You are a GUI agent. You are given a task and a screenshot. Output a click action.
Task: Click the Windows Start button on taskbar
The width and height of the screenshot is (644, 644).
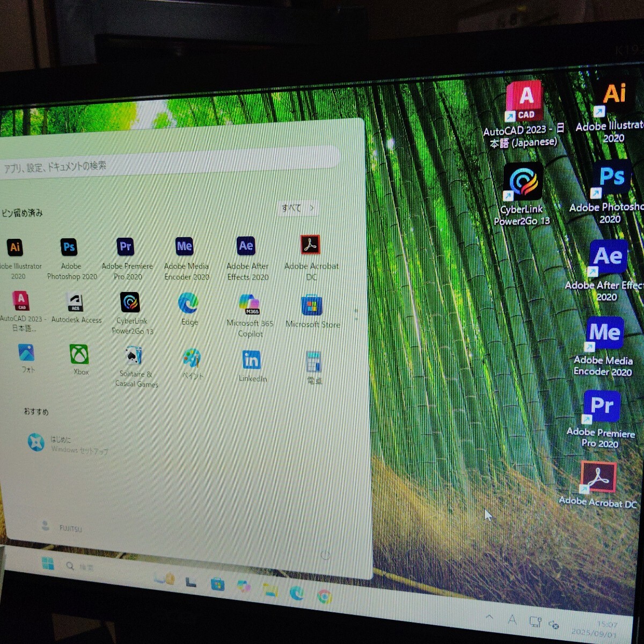48,563
